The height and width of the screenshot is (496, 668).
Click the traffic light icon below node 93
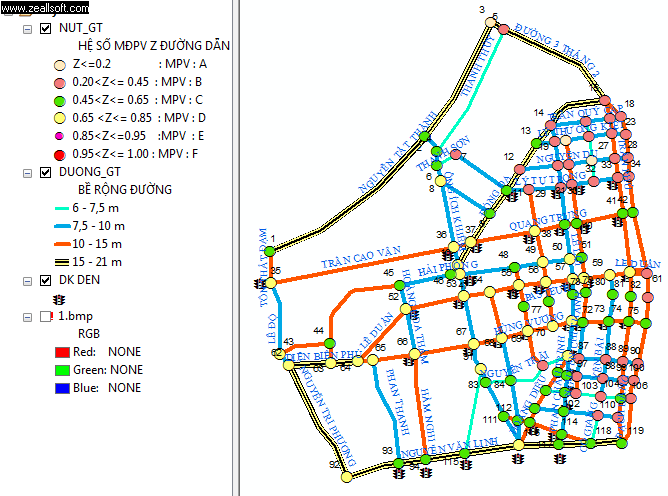(x=399, y=473)
